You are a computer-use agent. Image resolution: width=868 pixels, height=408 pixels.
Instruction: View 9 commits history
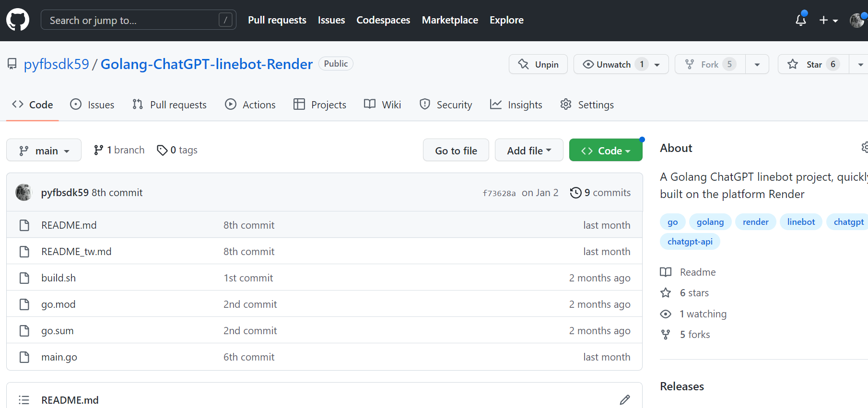pyautogui.click(x=600, y=192)
